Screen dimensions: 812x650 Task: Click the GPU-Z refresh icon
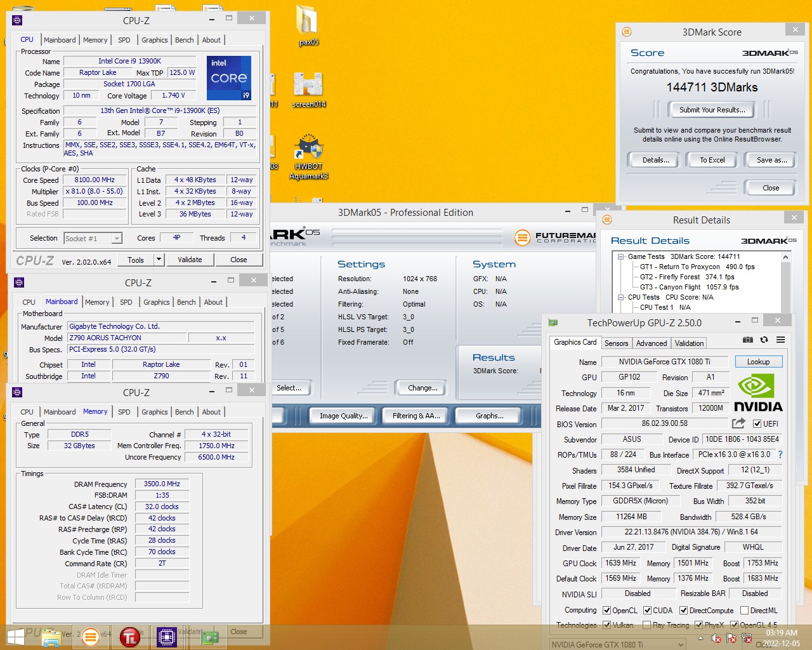click(x=764, y=340)
